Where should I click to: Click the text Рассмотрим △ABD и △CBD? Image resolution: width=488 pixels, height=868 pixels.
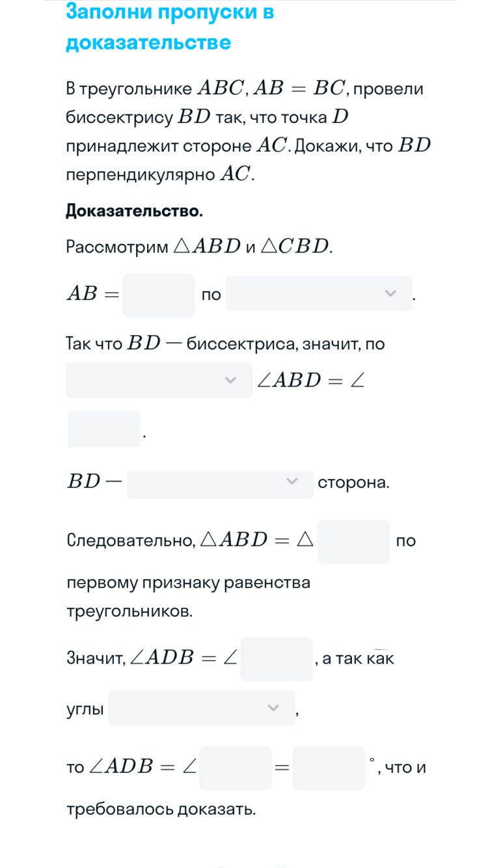200,247
